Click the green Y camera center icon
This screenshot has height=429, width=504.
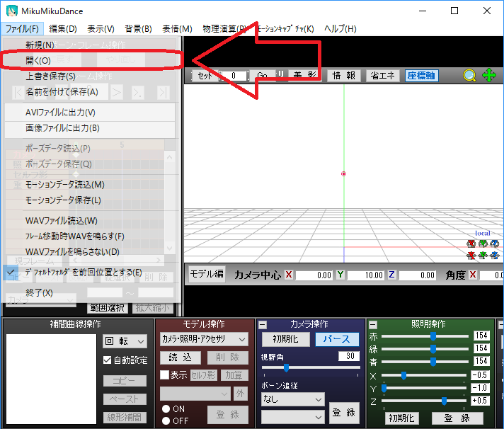pyautogui.click(x=340, y=275)
